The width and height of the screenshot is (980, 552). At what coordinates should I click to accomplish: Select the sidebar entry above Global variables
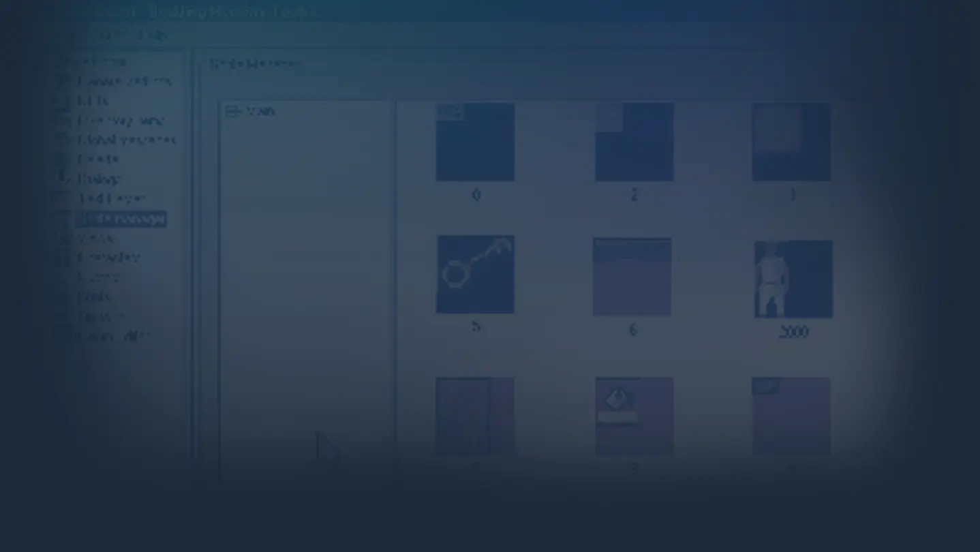[121, 120]
